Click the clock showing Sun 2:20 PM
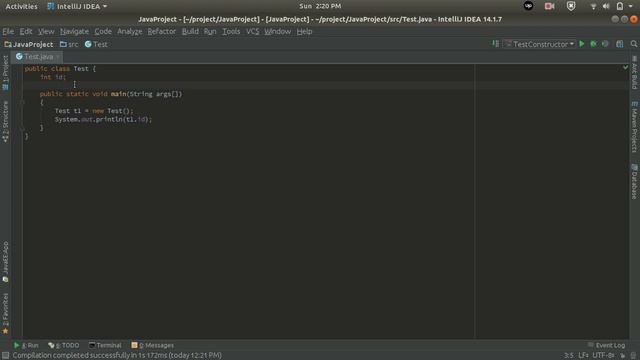Screen dimensions: 640x360 pos(320,6)
